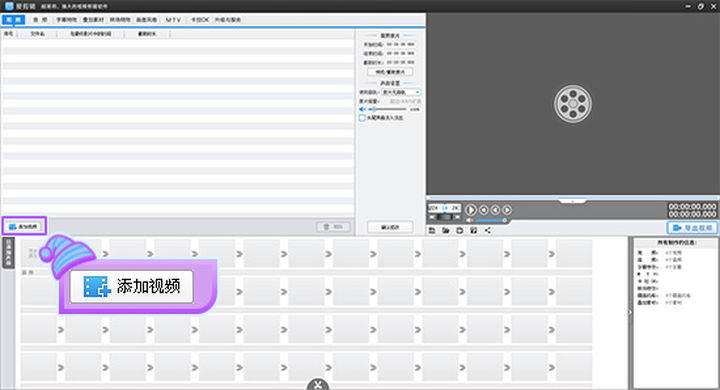Viewport: 720px width, 390px height.
Task: Click the handle below the preview window
Action: (573, 201)
